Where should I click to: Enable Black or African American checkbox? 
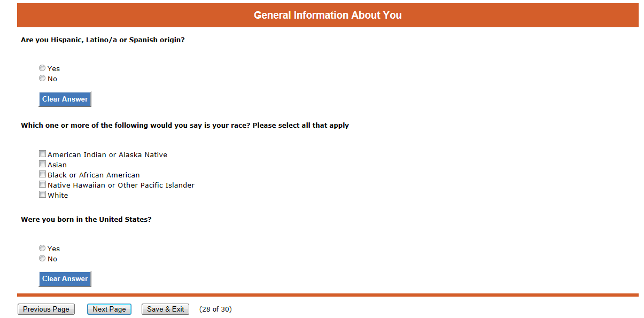[43, 175]
